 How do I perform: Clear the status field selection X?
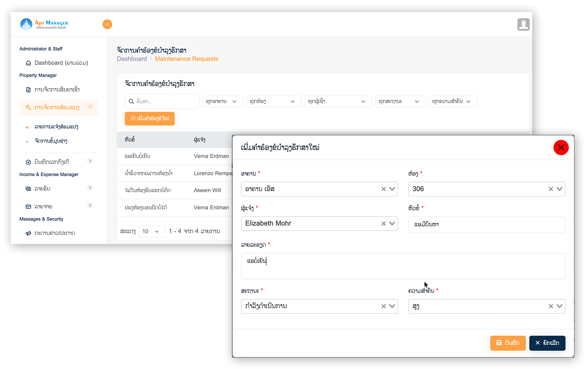pyautogui.click(x=383, y=306)
